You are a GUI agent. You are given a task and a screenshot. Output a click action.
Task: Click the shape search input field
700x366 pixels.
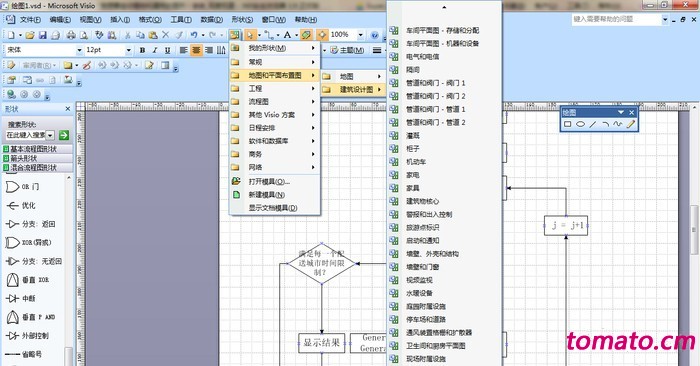25,135
